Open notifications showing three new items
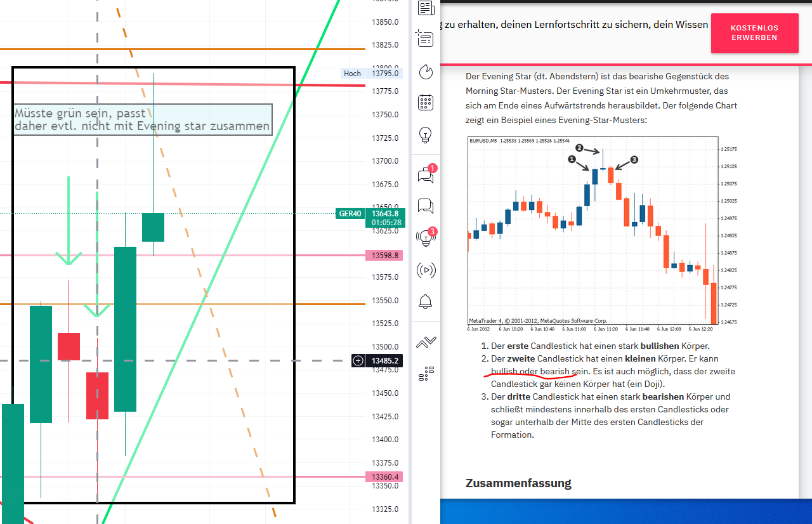Viewport: 812px width, 524px height. [426, 237]
